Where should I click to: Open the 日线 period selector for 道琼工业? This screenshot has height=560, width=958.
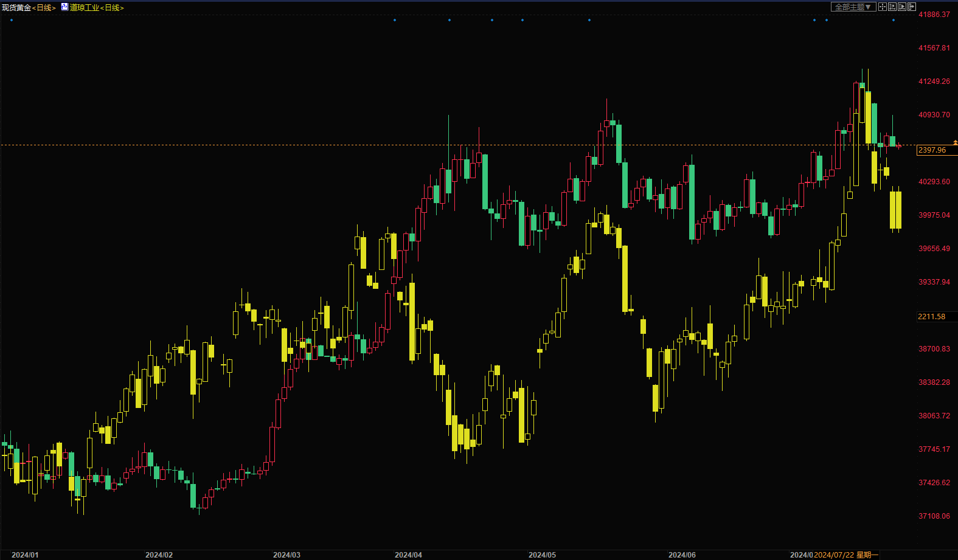pyautogui.click(x=112, y=8)
